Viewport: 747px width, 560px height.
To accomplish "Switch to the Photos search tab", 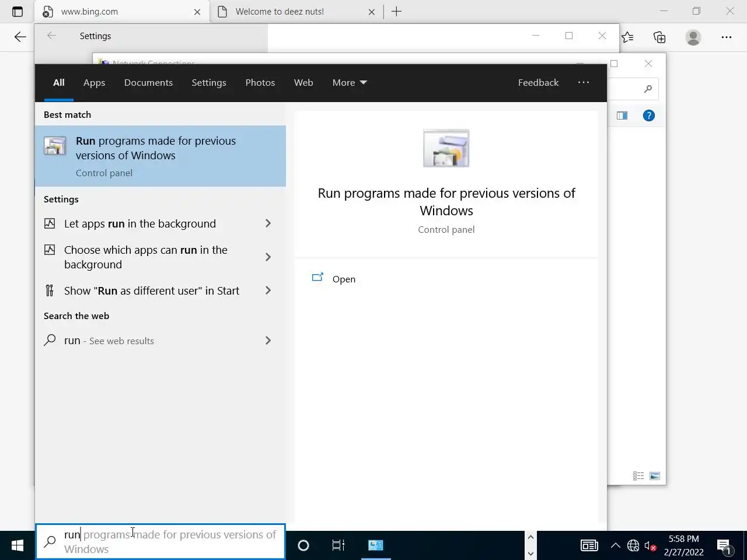I will (260, 83).
